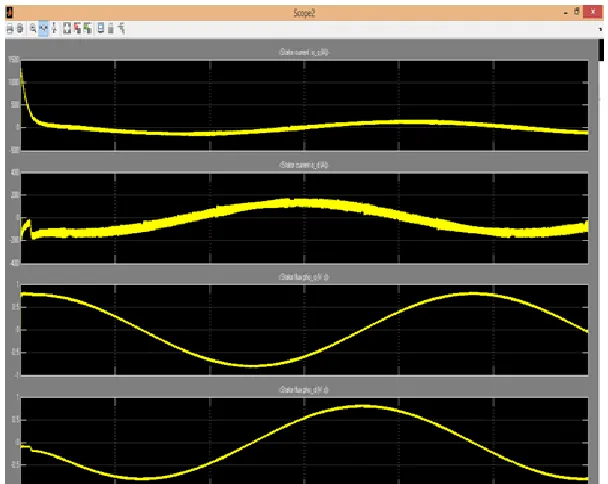The image size is (608, 484).
Task: Restore saved axes settings icon
Action: 88,28
